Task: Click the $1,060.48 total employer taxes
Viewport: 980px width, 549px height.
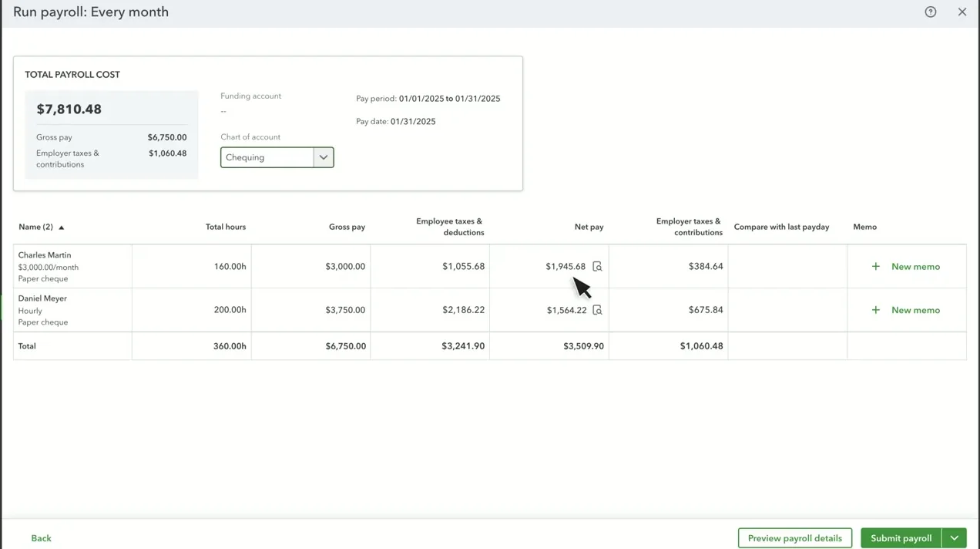Action: (x=702, y=346)
